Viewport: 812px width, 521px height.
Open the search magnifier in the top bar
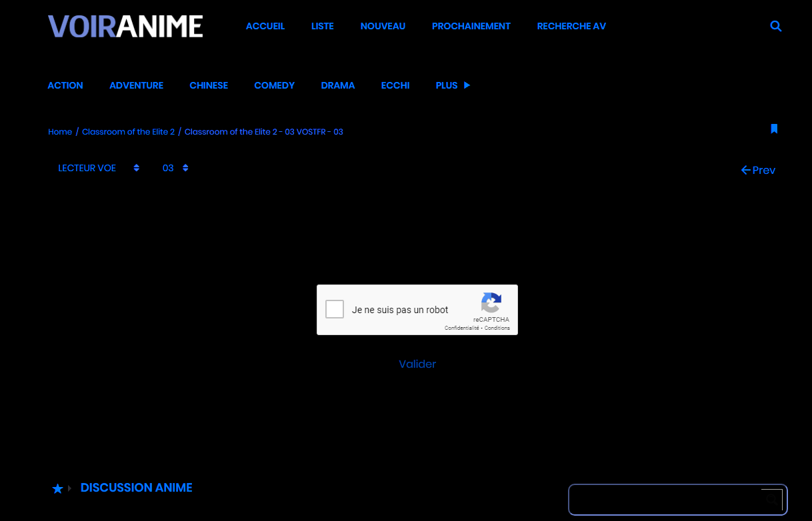[x=775, y=26]
